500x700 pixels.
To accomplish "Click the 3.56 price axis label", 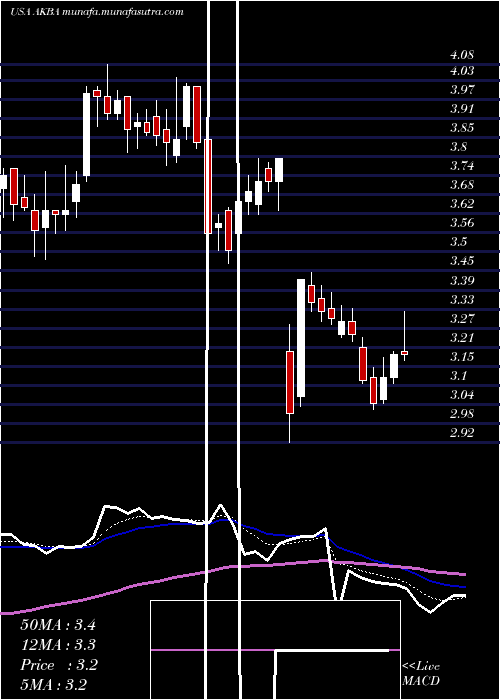I will point(462,223).
